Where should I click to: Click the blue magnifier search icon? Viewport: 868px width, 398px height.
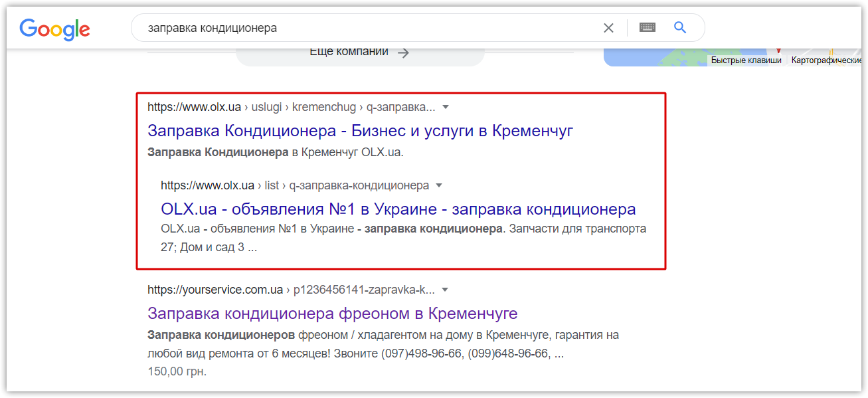click(679, 27)
